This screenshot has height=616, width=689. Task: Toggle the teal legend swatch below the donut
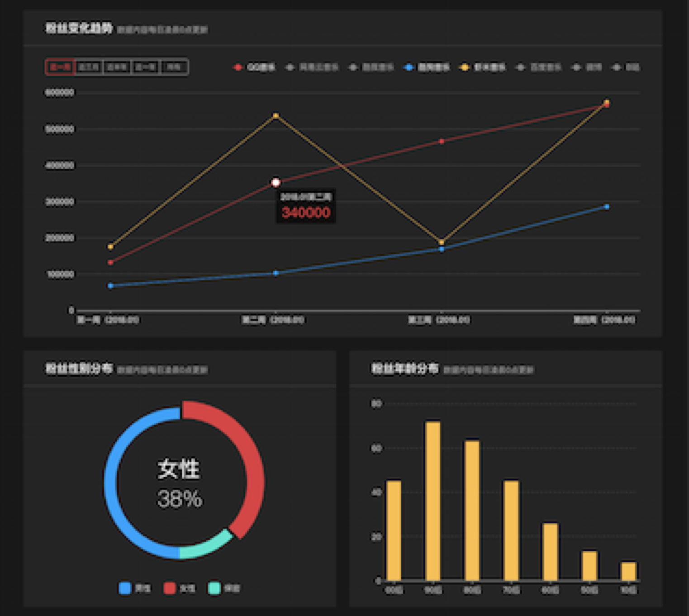click(x=214, y=588)
